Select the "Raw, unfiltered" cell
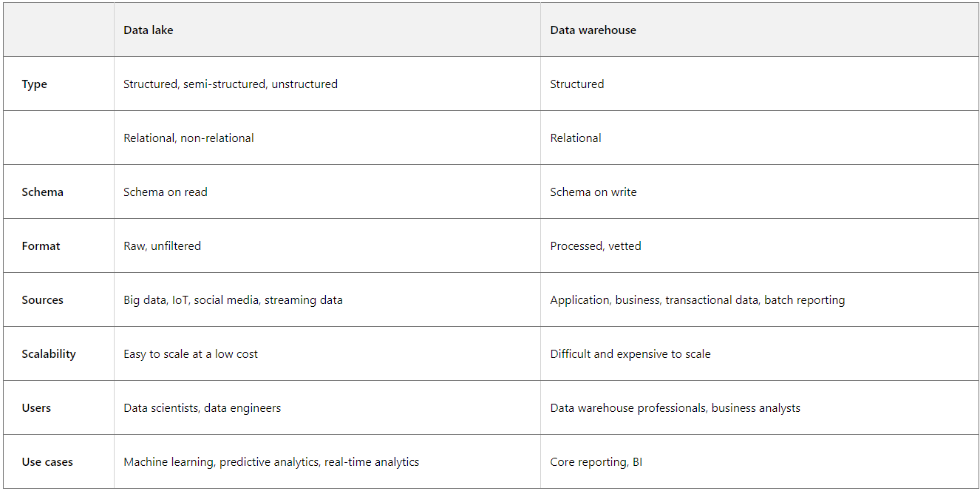The image size is (980, 491). [x=162, y=246]
